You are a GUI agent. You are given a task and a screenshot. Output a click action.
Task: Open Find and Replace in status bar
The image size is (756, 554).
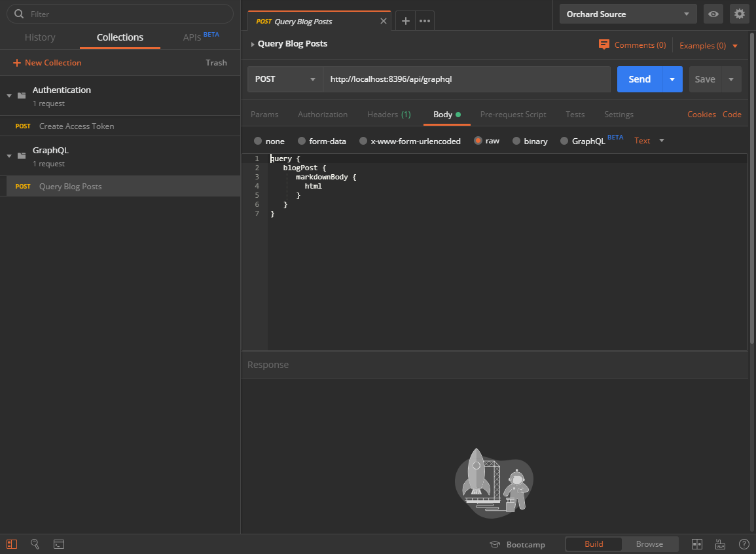tap(35, 544)
